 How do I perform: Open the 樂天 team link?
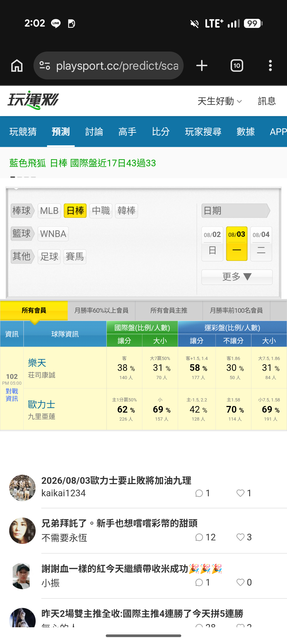point(37,363)
